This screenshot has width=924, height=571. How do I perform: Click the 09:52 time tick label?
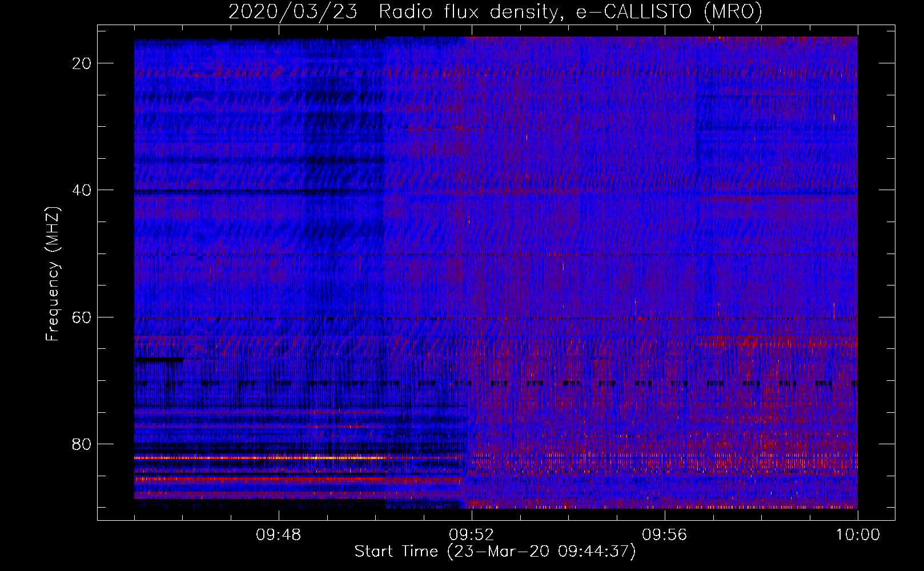coord(471,535)
